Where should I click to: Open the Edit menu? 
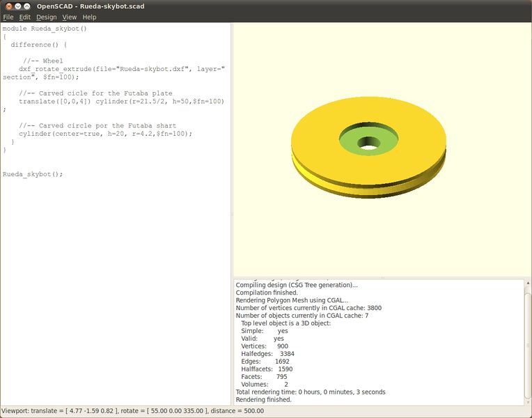click(x=25, y=17)
